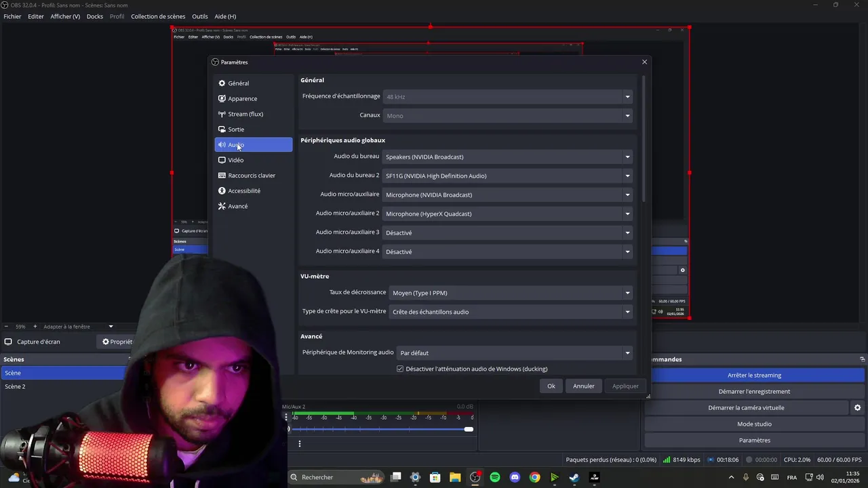
Task: Click the virtual camera gear settings icon
Action: pyautogui.click(x=857, y=408)
